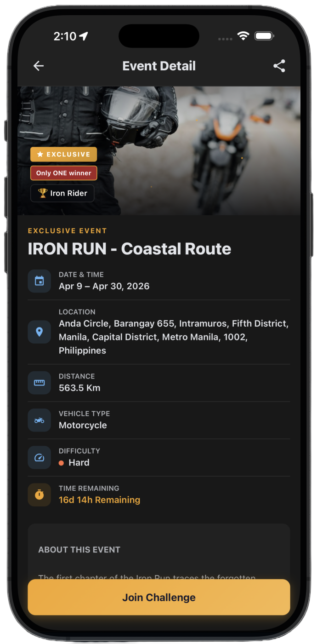Select the calendar icon next to Date & Time
317x644 pixels.
(39, 281)
